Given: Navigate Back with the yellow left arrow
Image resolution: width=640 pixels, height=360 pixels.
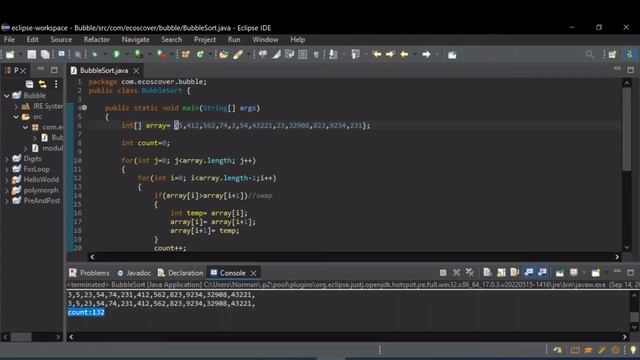Looking at the screenshot, I should tap(404, 54).
